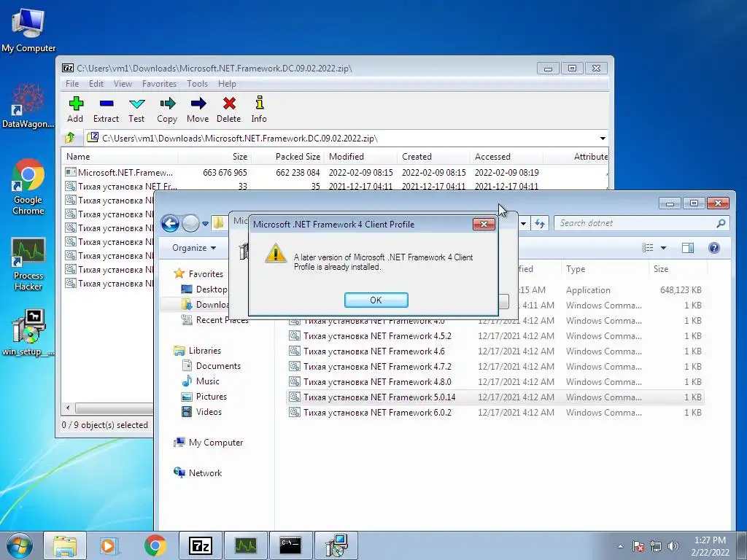Screen dimensions: 747x560
Task: Click the Add button in 7-Zip toolbar
Action: (x=75, y=109)
